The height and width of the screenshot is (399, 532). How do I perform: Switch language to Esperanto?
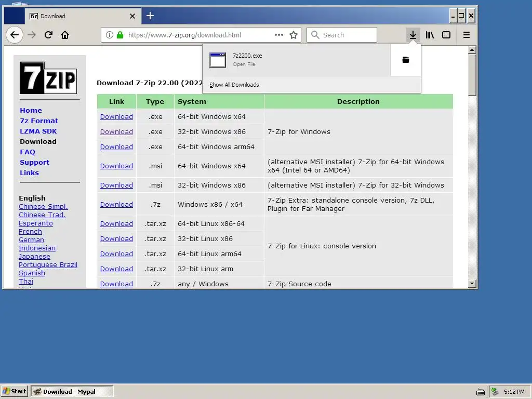[x=36, y=223]
